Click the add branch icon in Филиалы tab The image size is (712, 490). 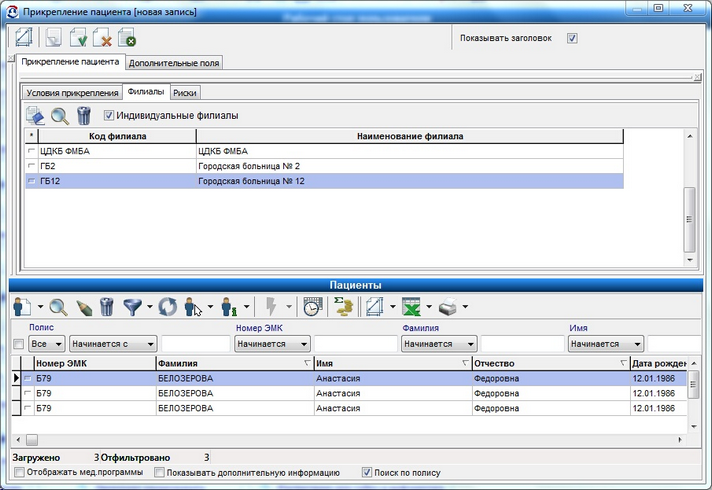(x=35, y=115)
